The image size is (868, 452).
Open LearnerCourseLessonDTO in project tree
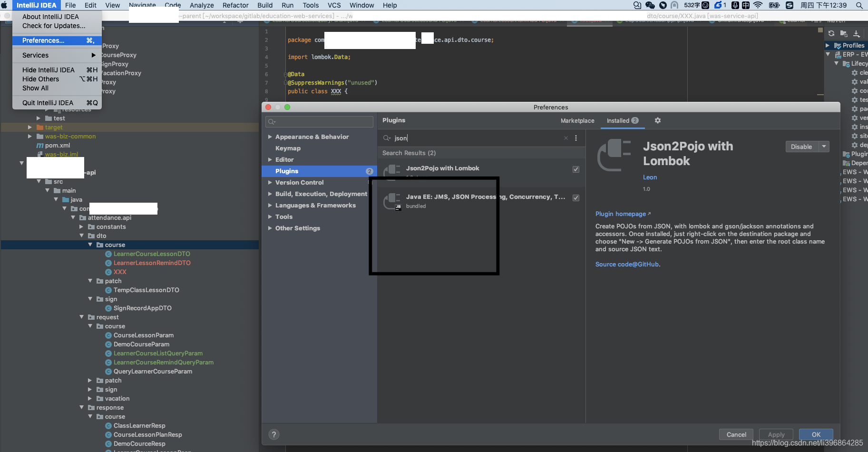tap(152, 254)
